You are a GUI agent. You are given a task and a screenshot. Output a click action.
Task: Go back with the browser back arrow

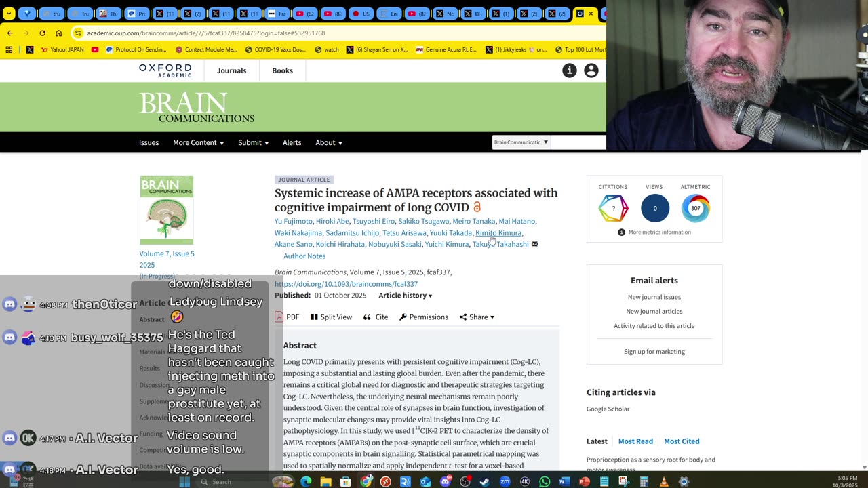9,33
